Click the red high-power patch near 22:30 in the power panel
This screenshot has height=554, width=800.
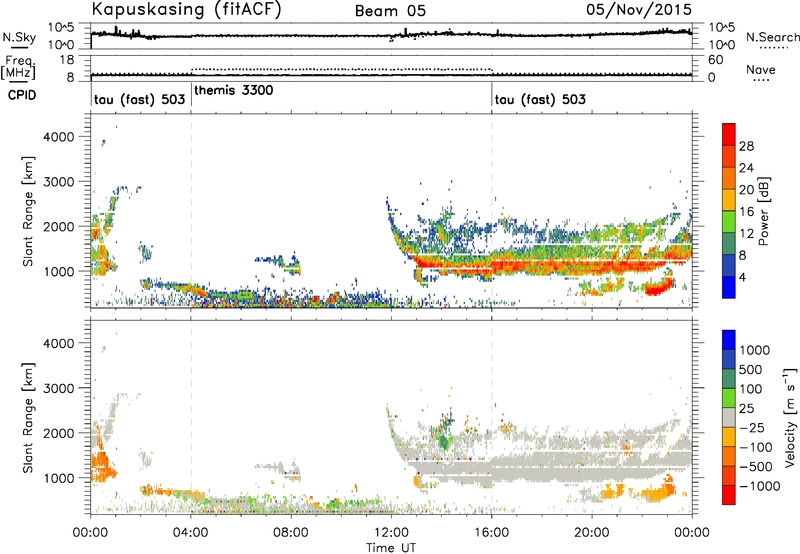click(658, 288)
